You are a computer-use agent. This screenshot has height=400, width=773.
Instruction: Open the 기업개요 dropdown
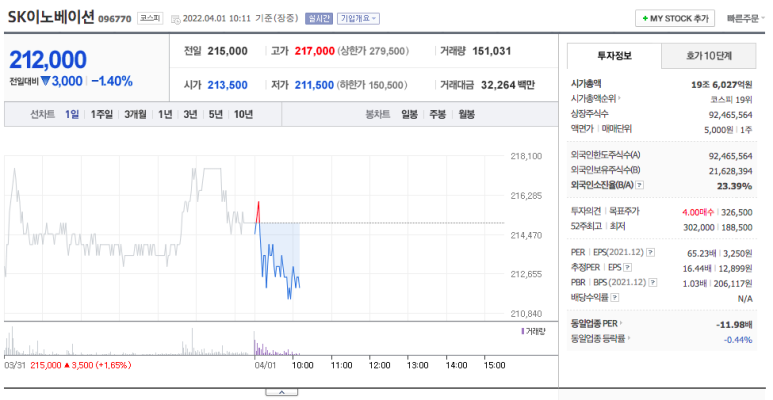tap(358, 19)
